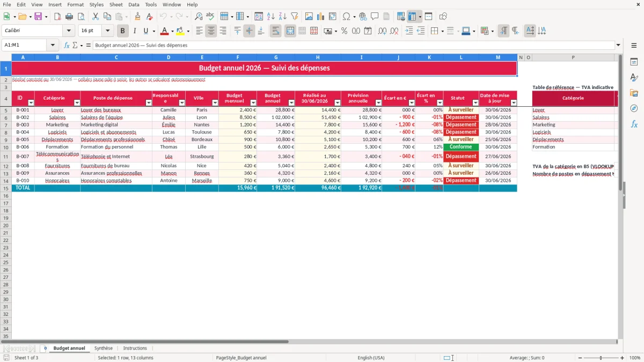Open the Ville column filter dropdown
Screen dimensions: 644x362
215,102
